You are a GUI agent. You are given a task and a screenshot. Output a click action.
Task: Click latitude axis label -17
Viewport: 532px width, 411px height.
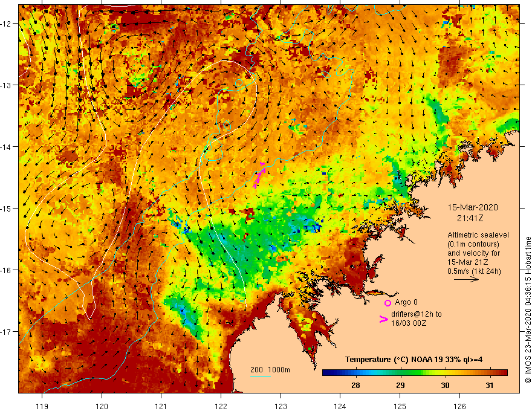tap(7, 331)
